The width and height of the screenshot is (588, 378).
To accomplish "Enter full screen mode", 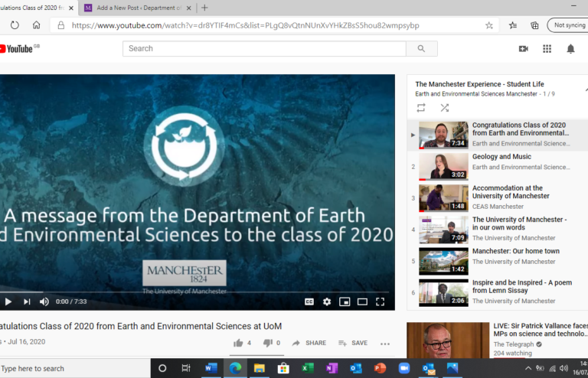I will pos(381,301).
